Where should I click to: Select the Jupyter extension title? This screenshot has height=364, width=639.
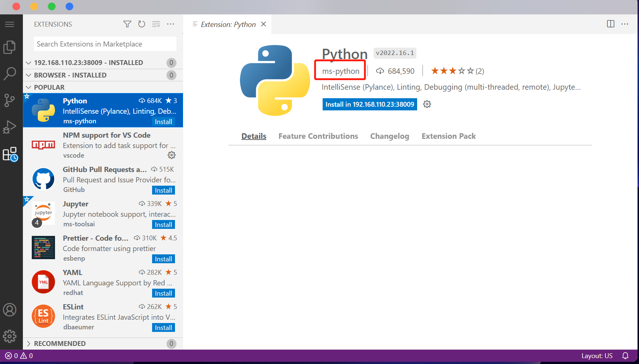pyautogui.click(x=75, y=204)
